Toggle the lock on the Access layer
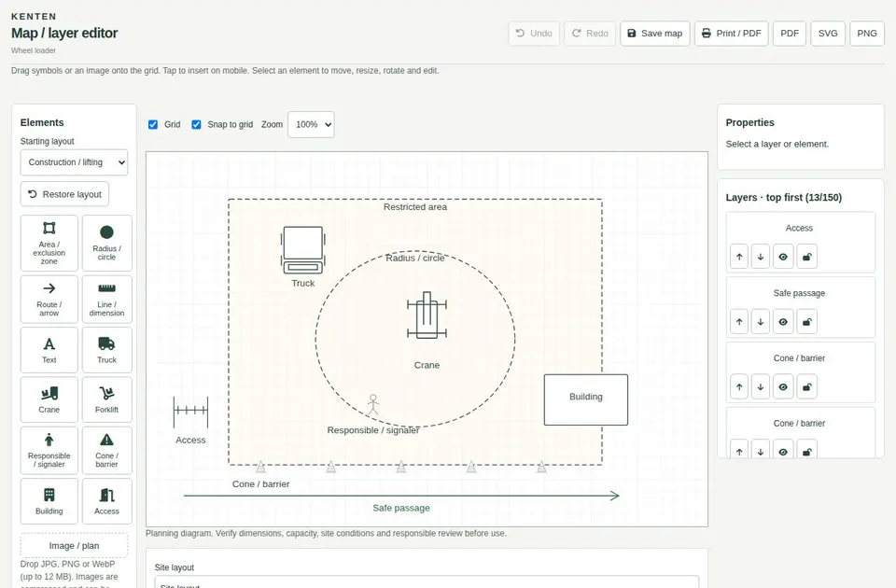The height and width of the screenshot is (588, 896). pyautogui.click(x=806, y=257)
